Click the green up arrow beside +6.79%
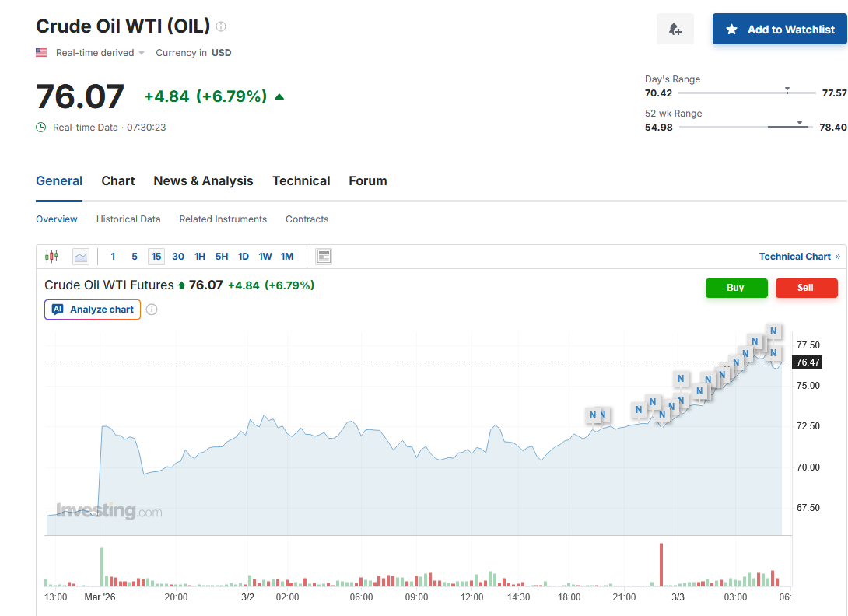This screenshot has width=848, height=616. click(x=279, y=96)
